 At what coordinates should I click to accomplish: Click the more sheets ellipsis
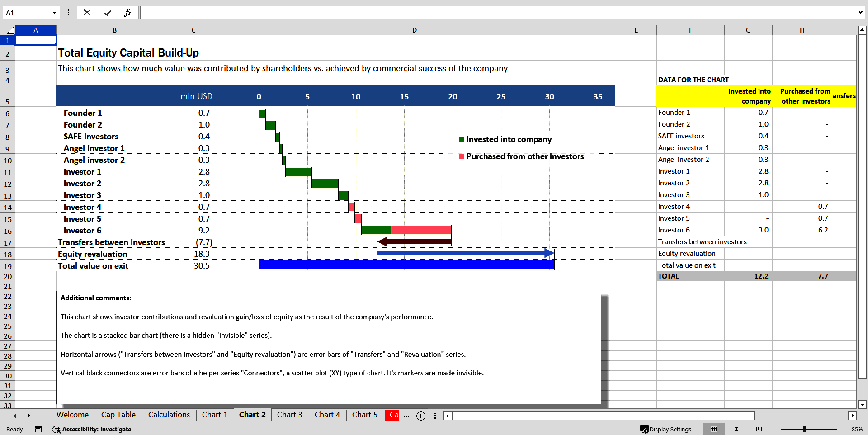coord(406,416)
